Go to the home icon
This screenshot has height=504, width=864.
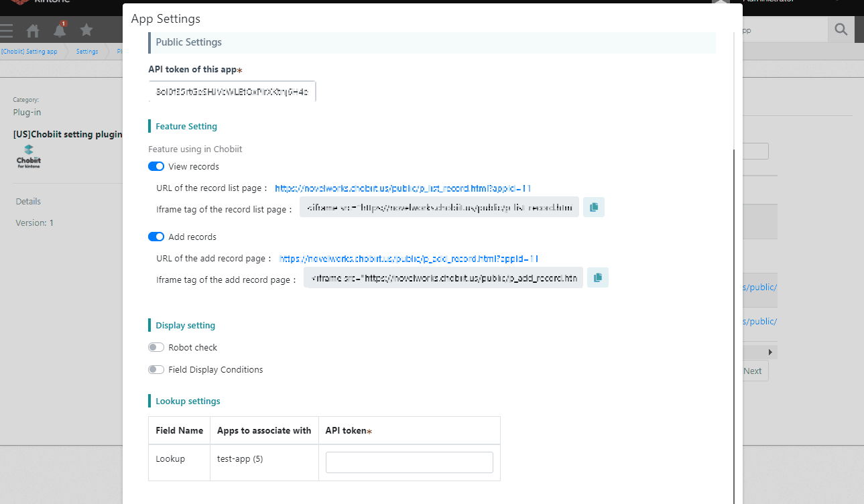33,30
